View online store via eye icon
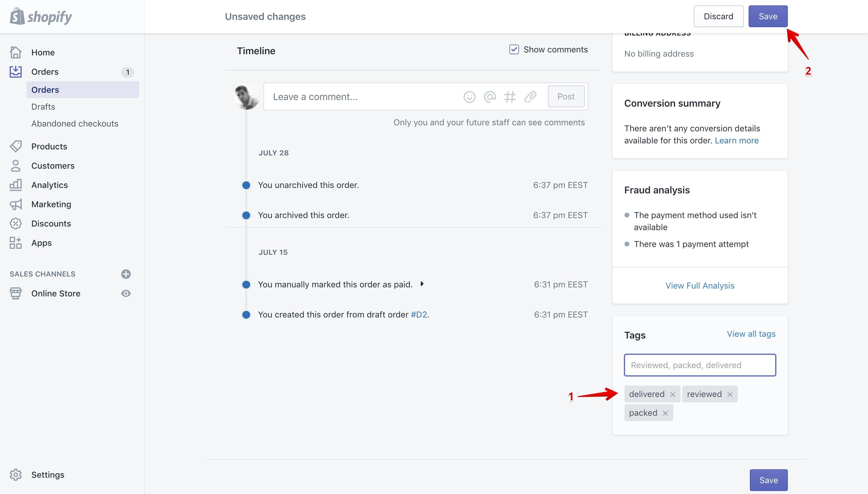Image resolution: width=868 pixels, height=494 pixels. pyautogui.click(x=126, y=293)
